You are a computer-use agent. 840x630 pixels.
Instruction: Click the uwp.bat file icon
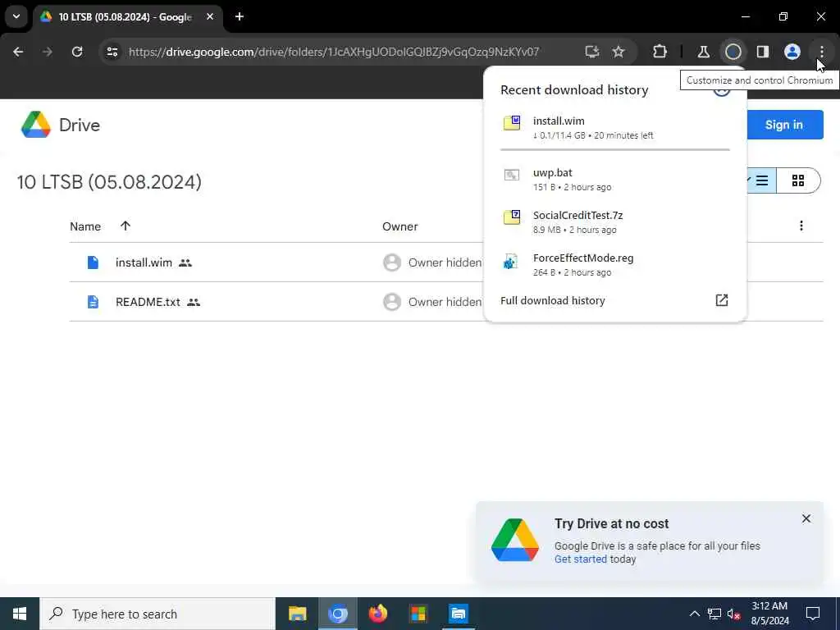[x=512, y=175]
